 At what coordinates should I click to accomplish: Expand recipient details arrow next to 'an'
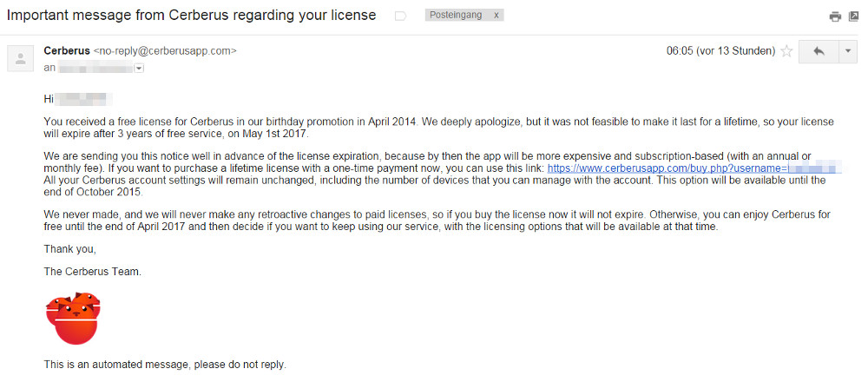click(x=139, y=68)
